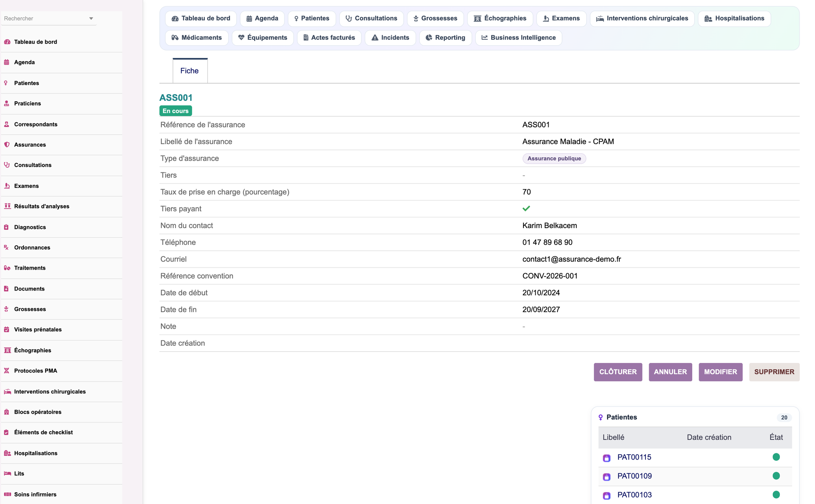Click the green status dot for PAT00103

pos(776,495)
